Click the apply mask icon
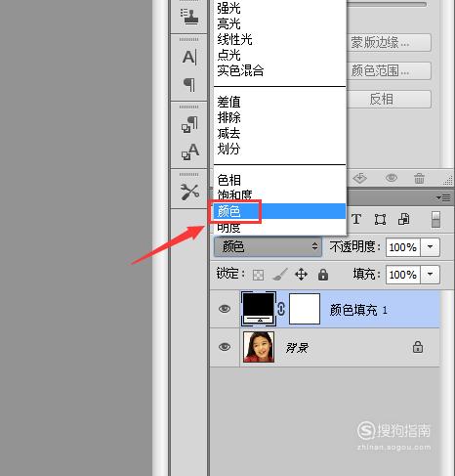The height and width of the screenshot is (476, 455). (359, 178)
